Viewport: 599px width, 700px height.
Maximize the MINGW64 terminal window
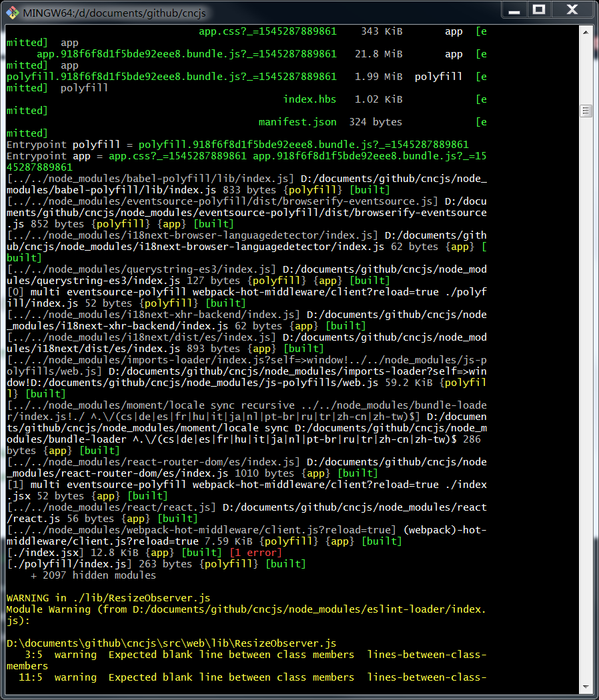coord(539,10)
